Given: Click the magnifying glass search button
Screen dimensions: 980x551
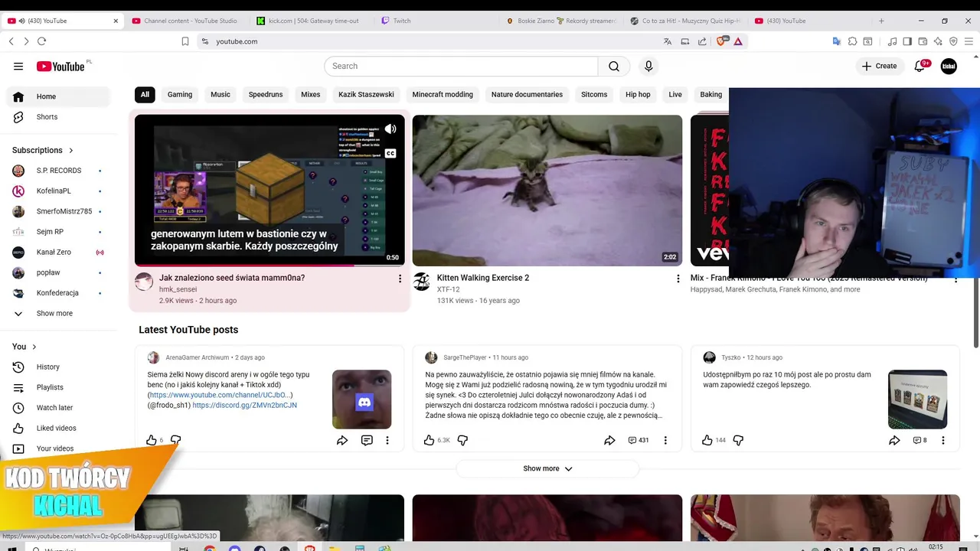Looking at the screenshot, I should coord(614,67).
